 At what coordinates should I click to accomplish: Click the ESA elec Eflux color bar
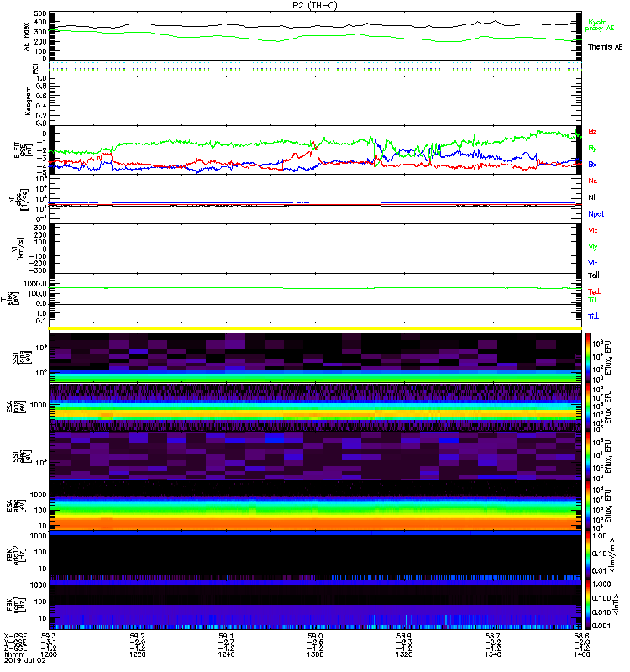tap(588, 506)
